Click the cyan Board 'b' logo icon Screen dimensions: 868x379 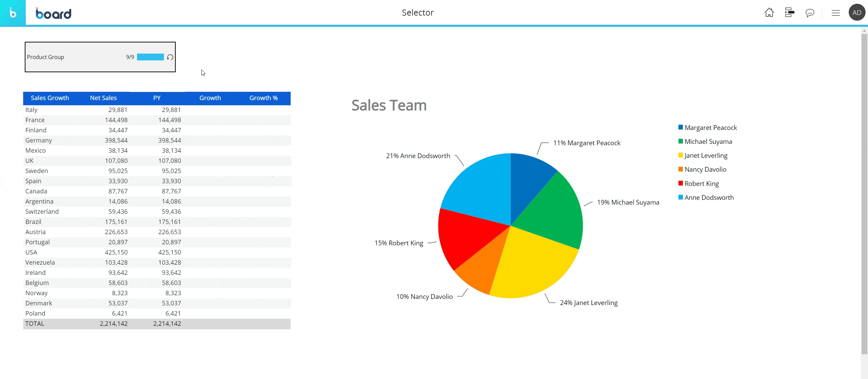[13, 13]
